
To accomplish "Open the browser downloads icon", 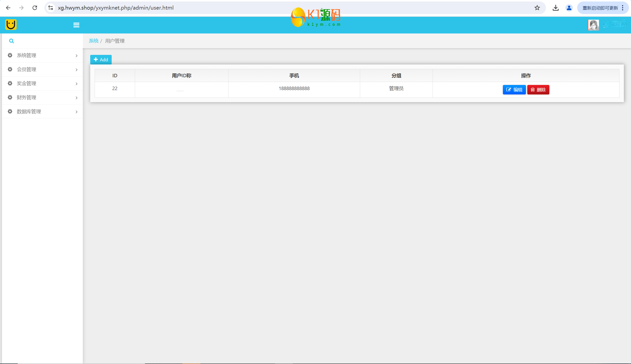I will 556,8.
